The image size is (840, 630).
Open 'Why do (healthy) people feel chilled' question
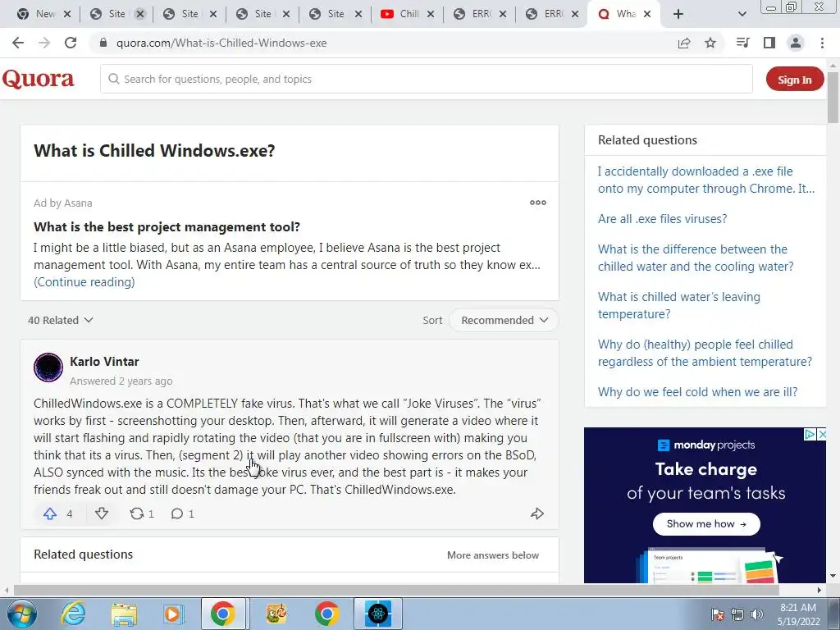point(705,353)
